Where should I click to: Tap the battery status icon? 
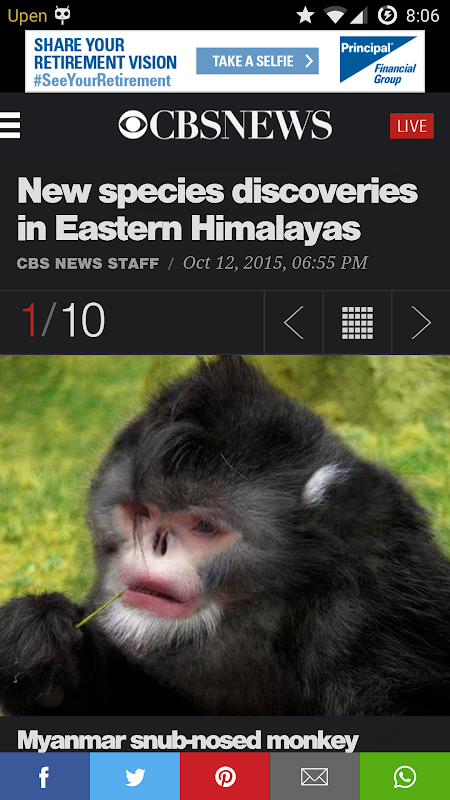click(x=387, y=16)
